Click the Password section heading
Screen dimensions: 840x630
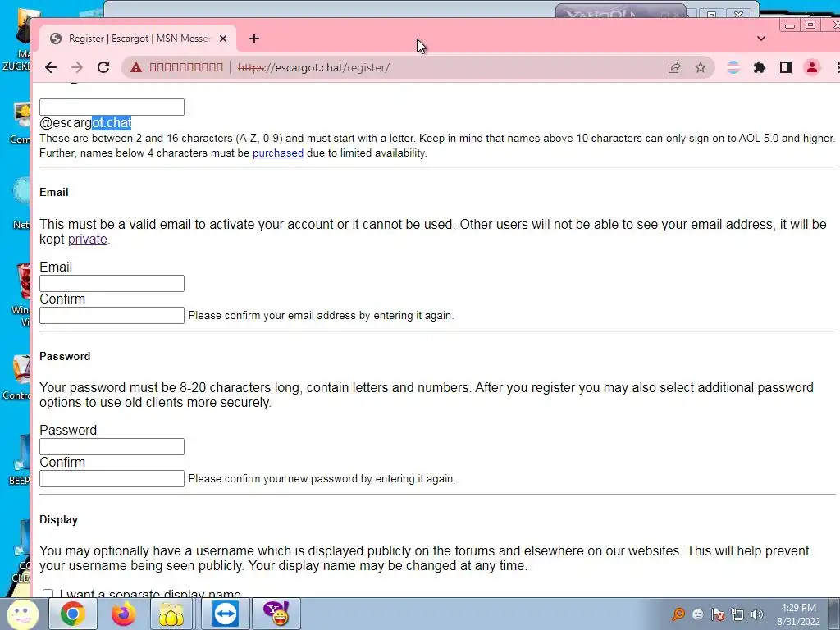click(65, 356)
